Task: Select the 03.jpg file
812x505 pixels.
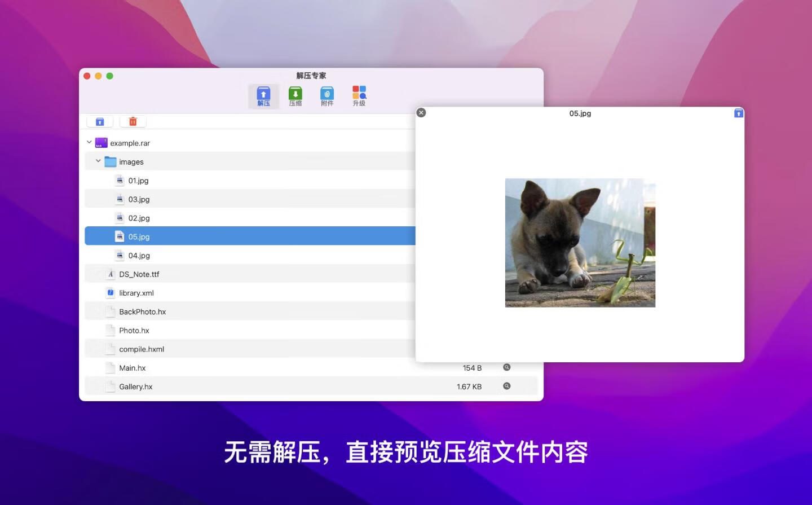Action: pyautogui.click(x=139, y=199)
